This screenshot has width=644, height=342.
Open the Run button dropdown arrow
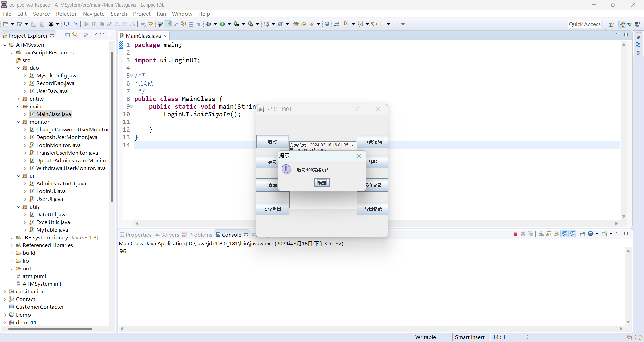[229, 24]
